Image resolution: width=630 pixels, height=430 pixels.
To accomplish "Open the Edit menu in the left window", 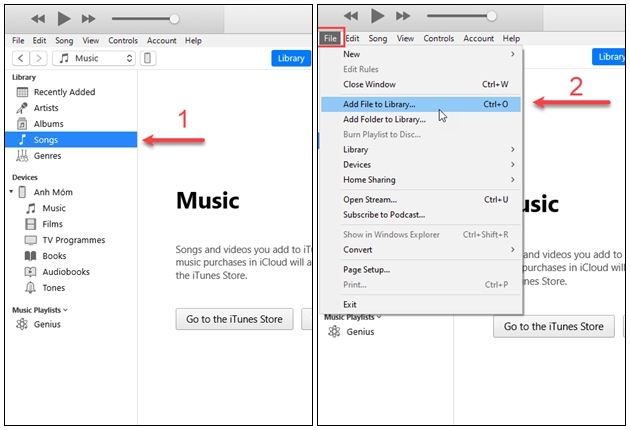I will [39, 41].
